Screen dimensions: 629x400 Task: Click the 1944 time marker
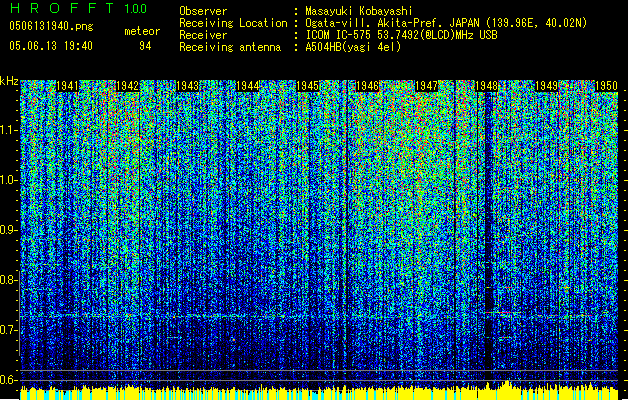[x=248, y=86]
